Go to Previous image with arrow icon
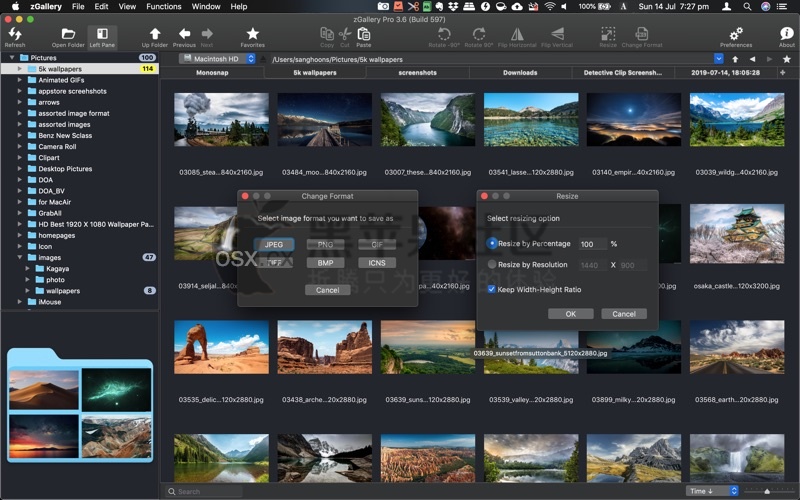Viewport: 800px width, 500px height. point(184,34)
